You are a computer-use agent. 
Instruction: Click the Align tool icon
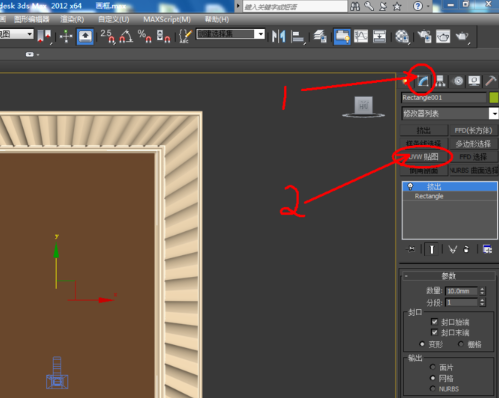click(297, 36)
